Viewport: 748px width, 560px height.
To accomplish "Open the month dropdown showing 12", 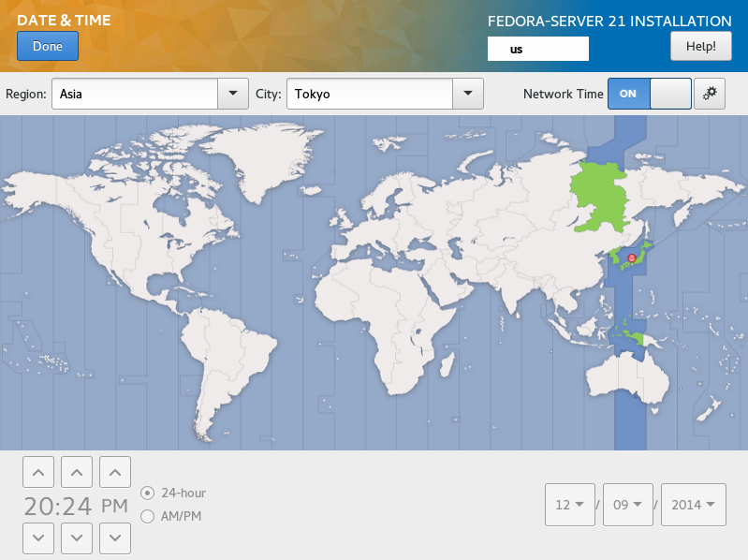I will 570,505.
